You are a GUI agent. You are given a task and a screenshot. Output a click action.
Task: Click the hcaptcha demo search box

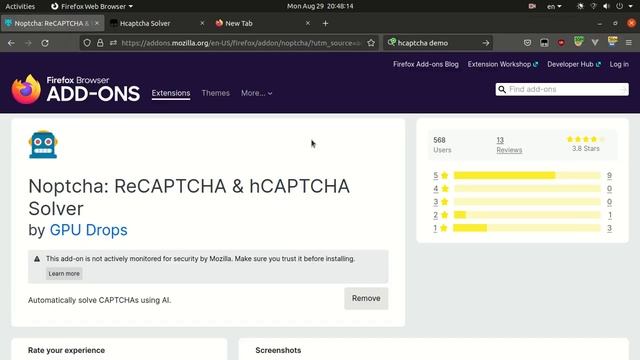(x=437, y=43)
